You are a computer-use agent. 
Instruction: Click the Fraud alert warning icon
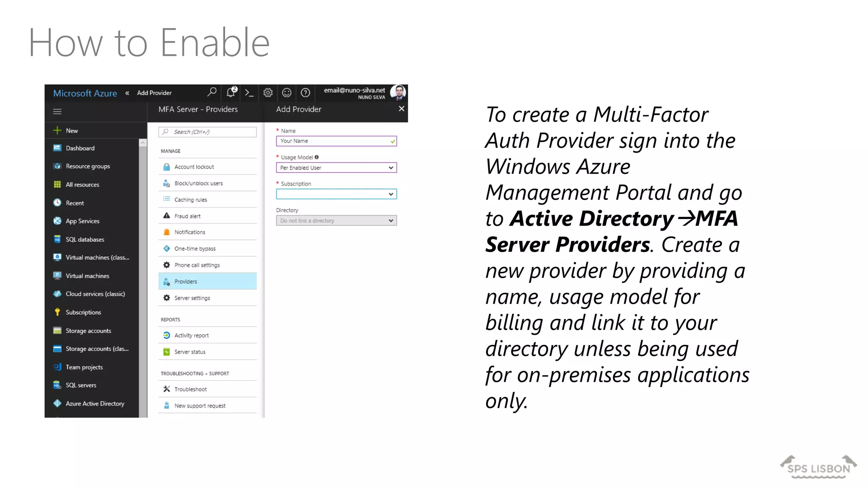click(167, 216)
